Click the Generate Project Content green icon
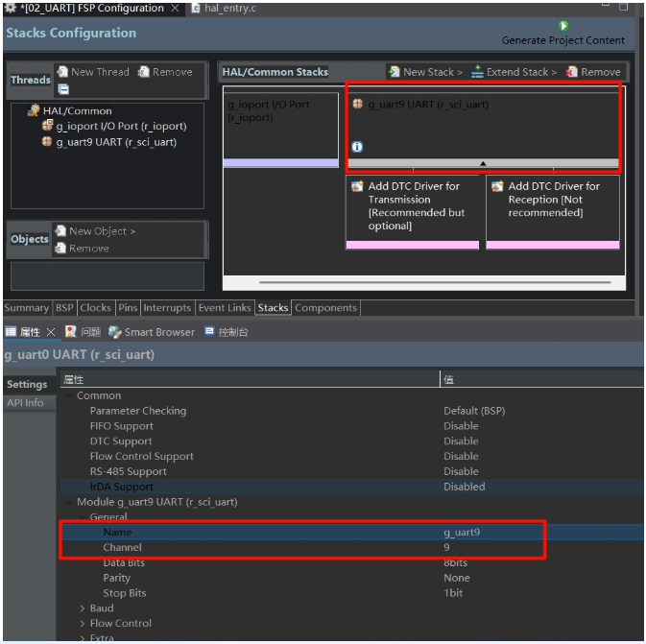The image size is (646, 644). 562,26
